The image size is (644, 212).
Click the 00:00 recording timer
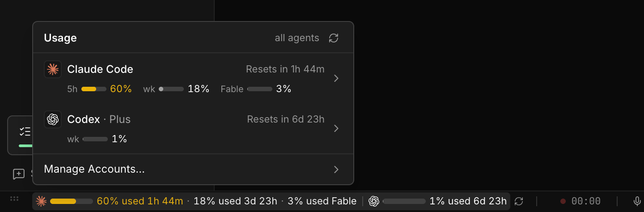pos(586,201)
